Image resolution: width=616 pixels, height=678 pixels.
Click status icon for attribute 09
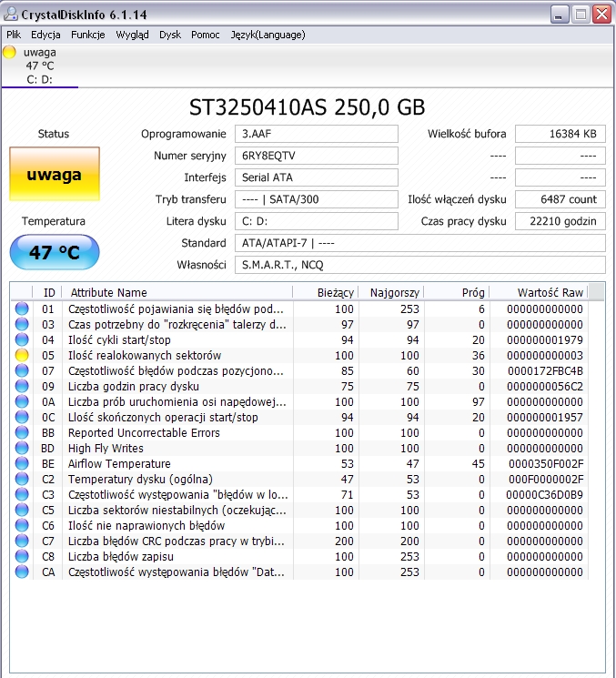(22, 386)
